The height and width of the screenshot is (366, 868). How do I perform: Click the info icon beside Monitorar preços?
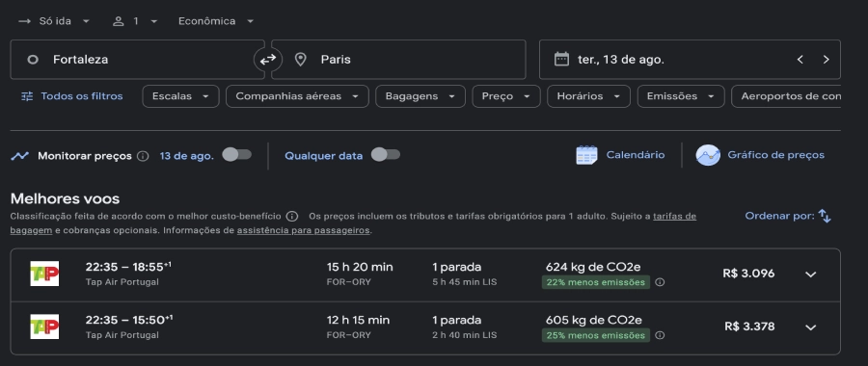pos(143,156)
